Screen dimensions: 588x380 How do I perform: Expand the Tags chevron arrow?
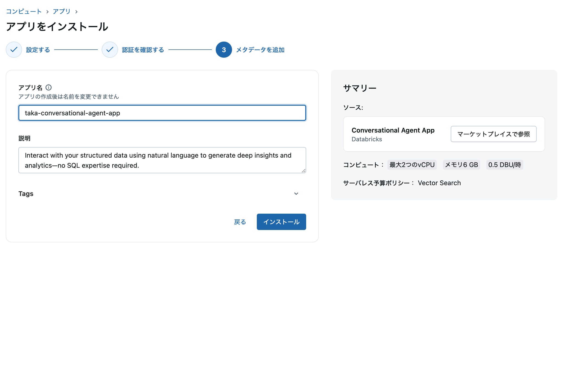296,194
